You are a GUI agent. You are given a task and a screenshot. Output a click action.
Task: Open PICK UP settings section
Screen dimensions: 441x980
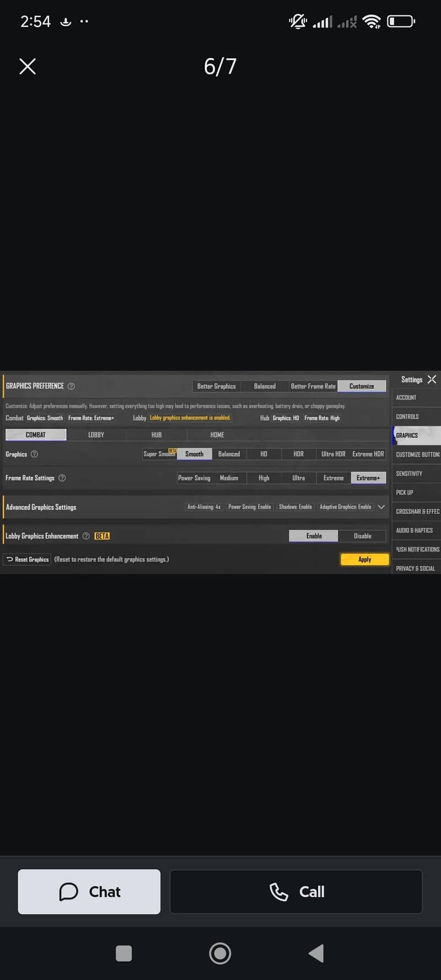point(416,492)
